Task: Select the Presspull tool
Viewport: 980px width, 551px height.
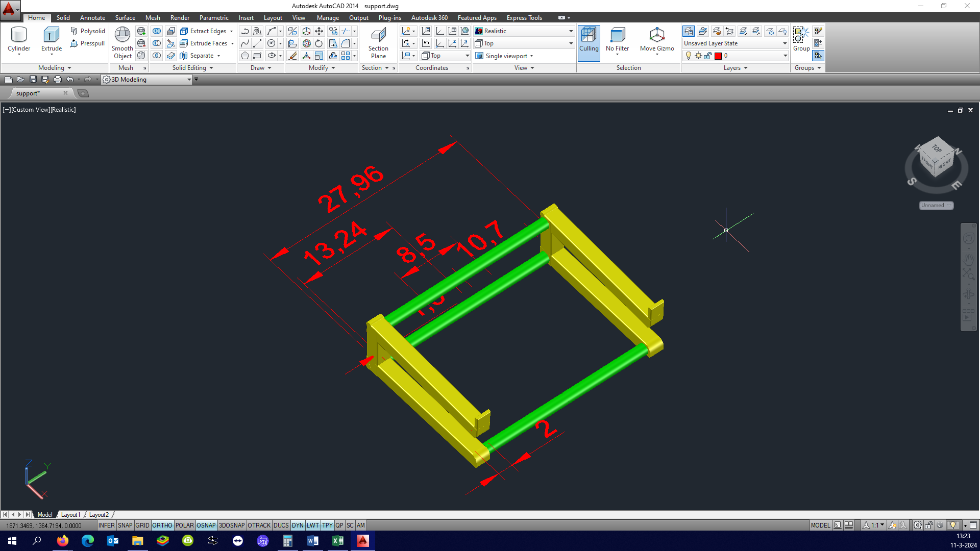Action: click(x=88, y=43)
